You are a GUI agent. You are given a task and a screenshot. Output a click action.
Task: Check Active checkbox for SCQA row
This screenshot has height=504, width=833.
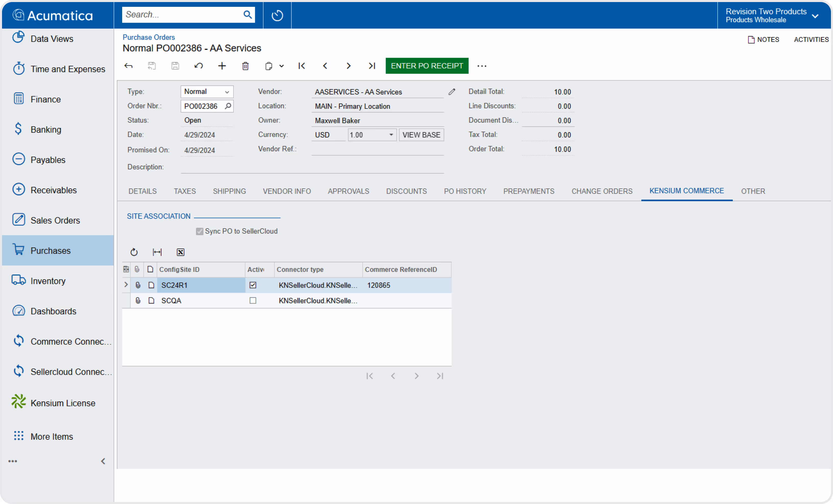click(x=253, y=300)
